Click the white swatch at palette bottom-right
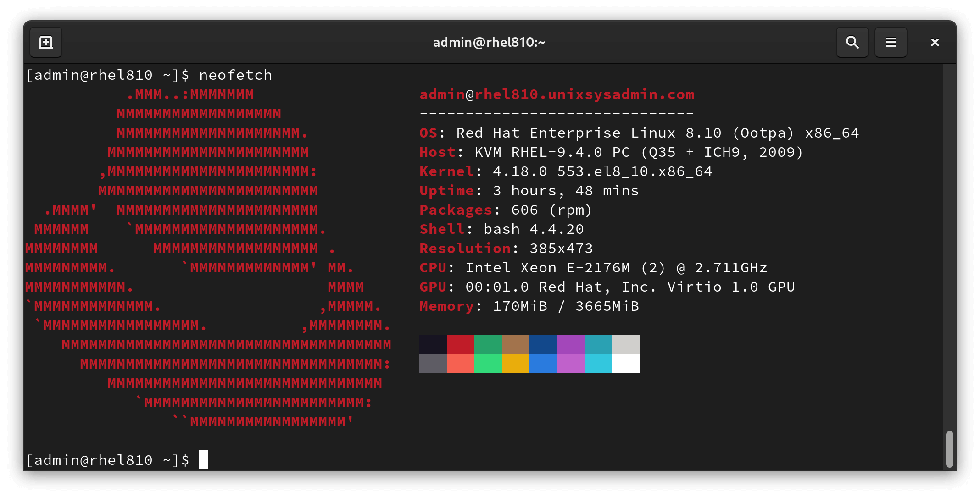The height and width of the screenshot is (497, 980). (x=625, y=364)
